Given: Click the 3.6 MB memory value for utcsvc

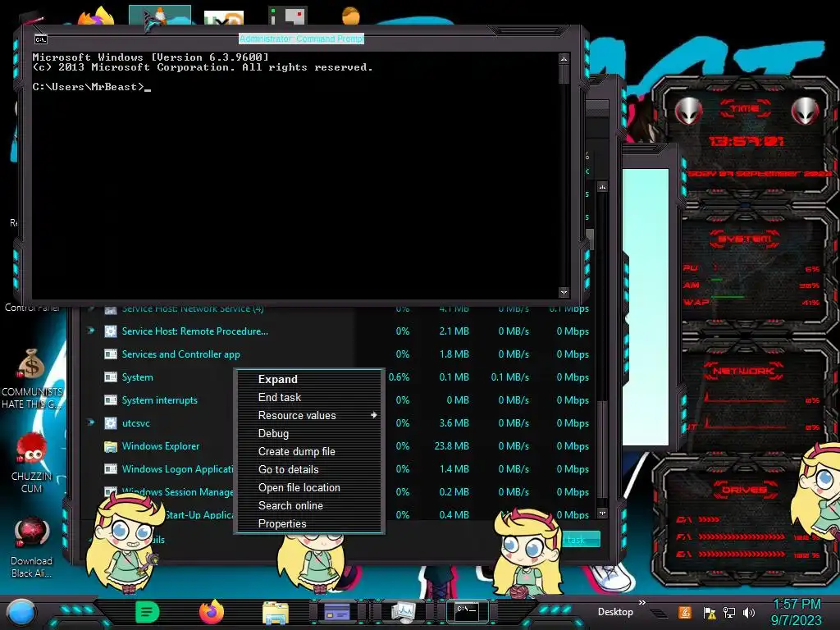Looking at the screenshot, I should [x=454, y=423].
